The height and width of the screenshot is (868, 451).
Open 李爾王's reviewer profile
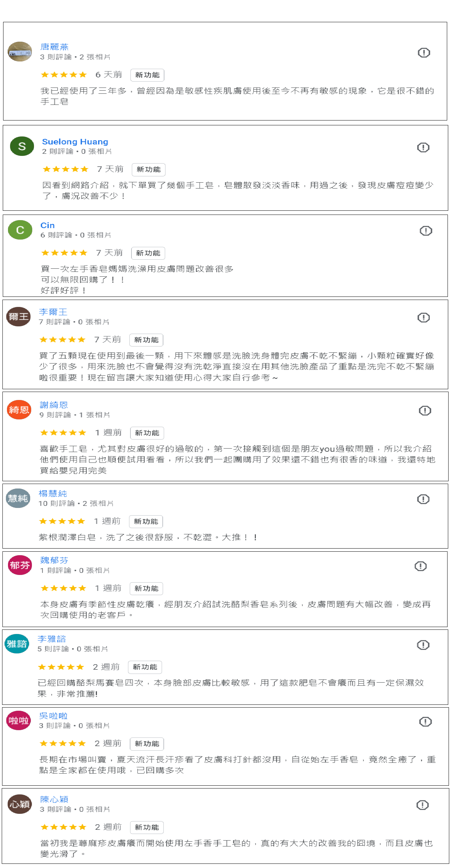[53, 312]
